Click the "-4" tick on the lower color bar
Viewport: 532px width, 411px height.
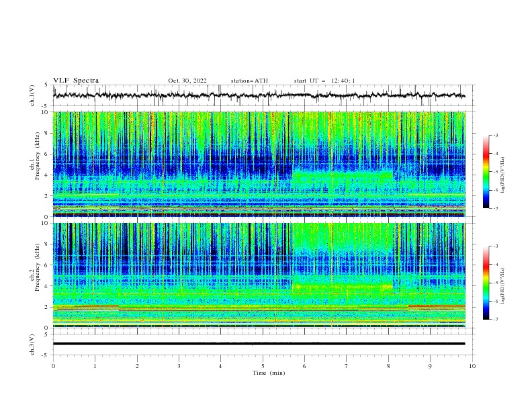[495, 265]
